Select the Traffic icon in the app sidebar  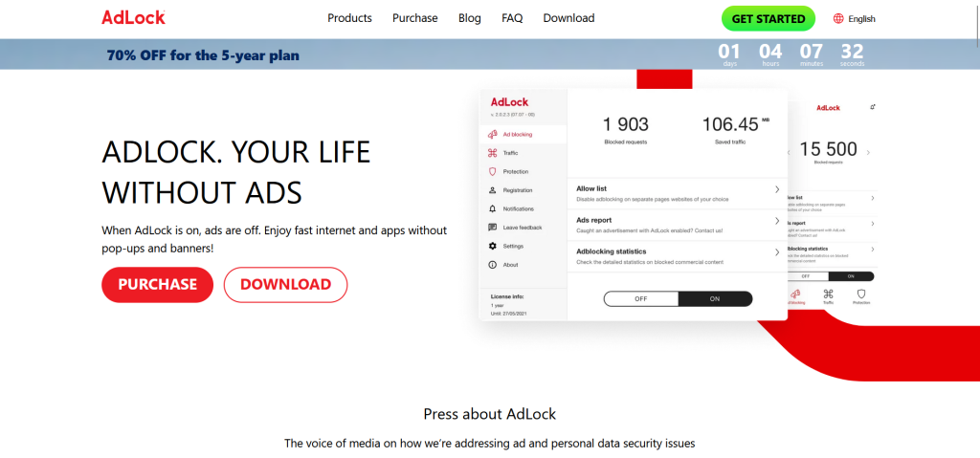tap(492, 153)
